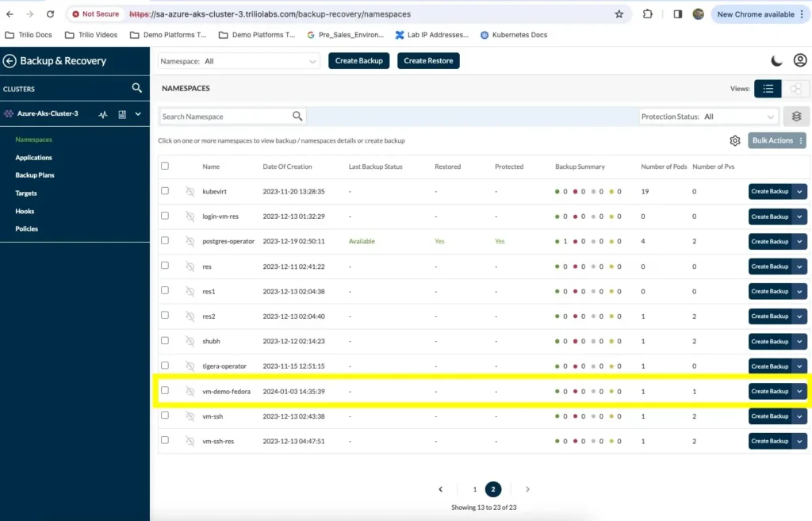
Task: Open Policies in the sidebar
Action: click(x=26, y=229)
